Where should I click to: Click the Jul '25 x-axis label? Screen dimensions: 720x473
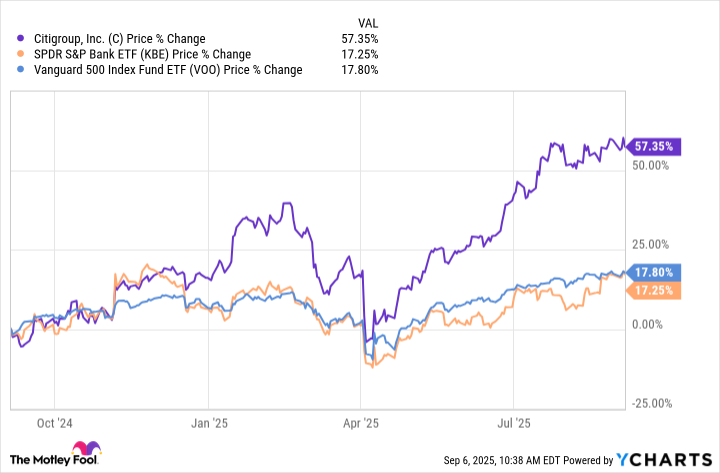click(513, 424)
